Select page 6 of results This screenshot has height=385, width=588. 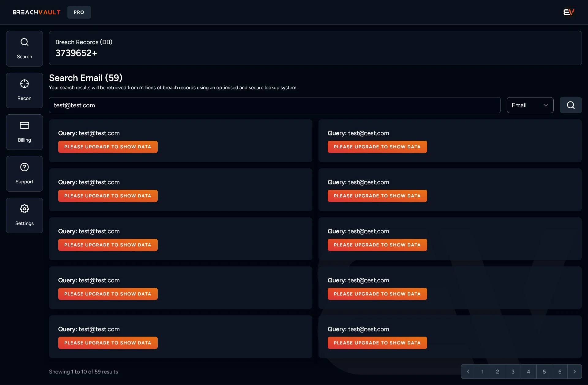[560, 371]
